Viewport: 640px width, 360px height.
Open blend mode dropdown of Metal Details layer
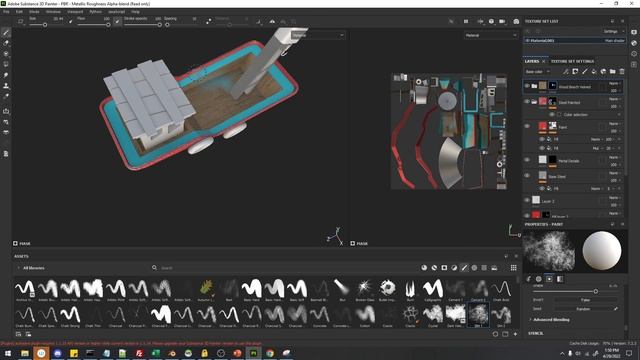click(x=615, y=157)
